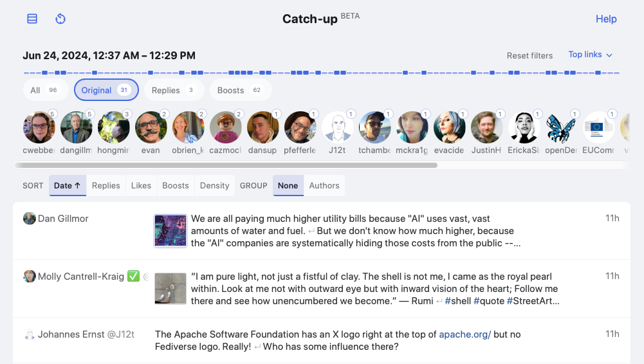The height and width of the screenshot is (364, 644).
Task: Select the evan author avatar
Action: [151, 127]
